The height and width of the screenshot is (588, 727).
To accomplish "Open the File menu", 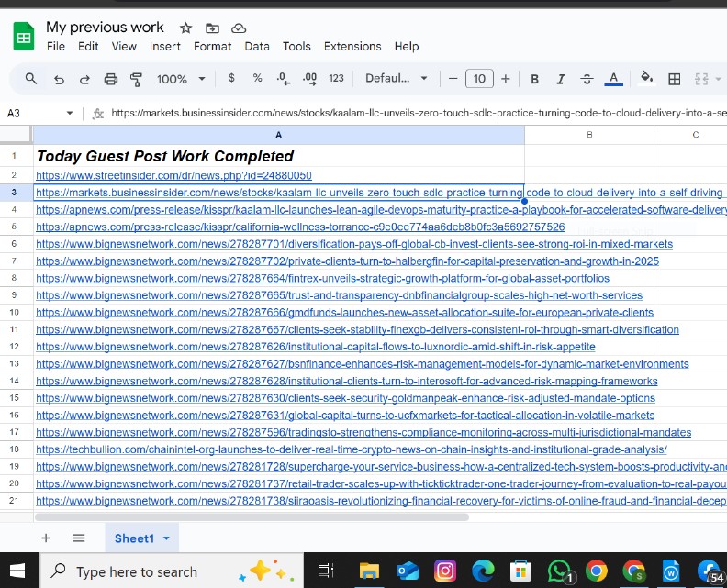I will 56,47.
